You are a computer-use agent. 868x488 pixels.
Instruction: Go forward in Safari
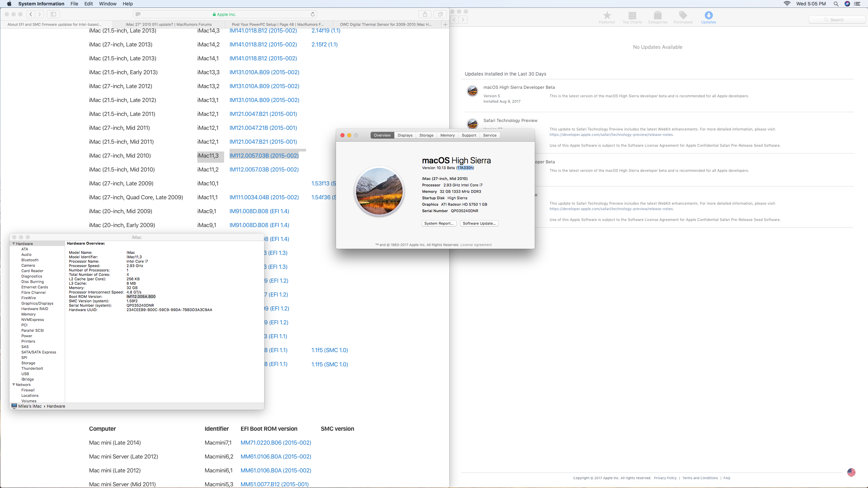40,14
